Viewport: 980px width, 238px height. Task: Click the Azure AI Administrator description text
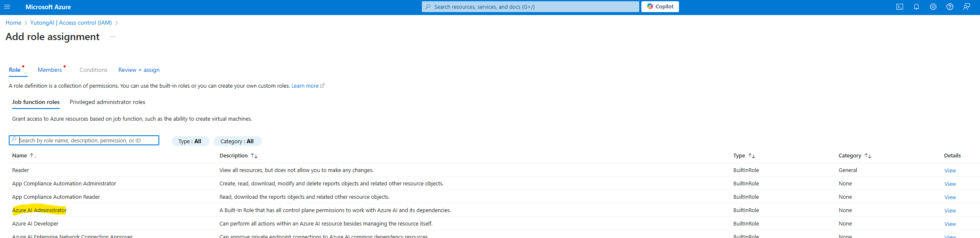335,210
